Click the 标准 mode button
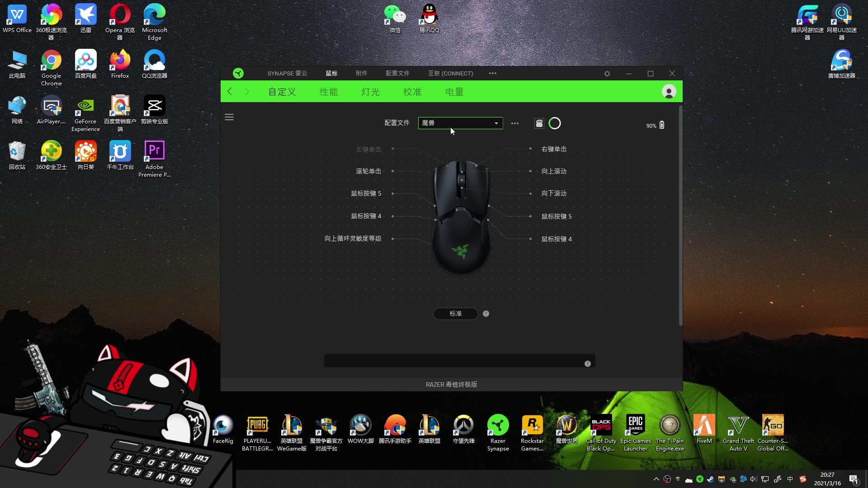This screenshot has width=868, height=488. click(456, 314)
